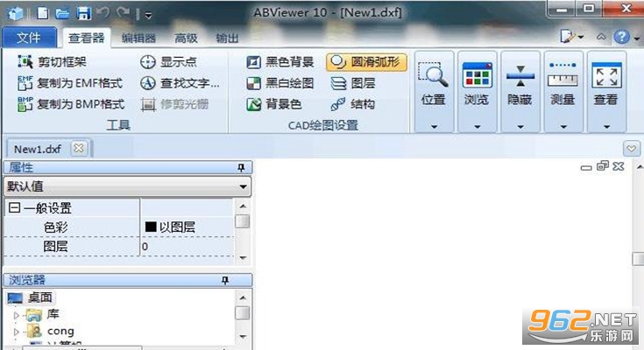
Task: Click the 修剪光栅 trim raster item
Action: (174, 104)
